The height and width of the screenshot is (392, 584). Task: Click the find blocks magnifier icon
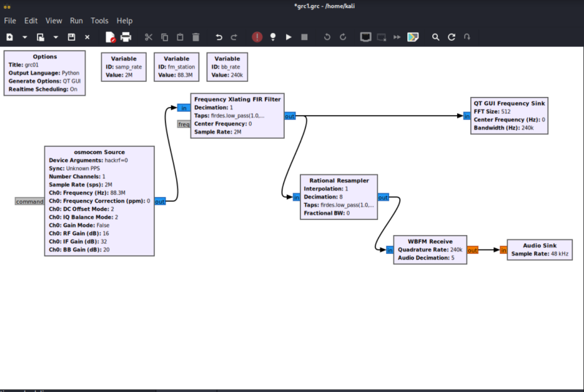point(435,36)
